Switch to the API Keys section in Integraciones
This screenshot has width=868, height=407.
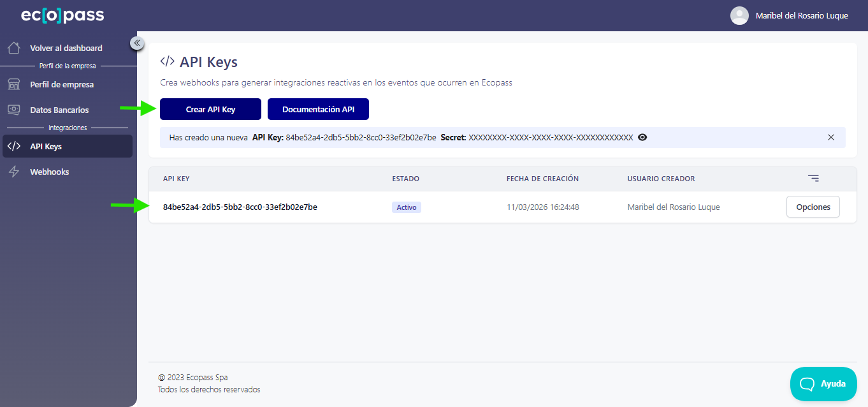(45, 145)
